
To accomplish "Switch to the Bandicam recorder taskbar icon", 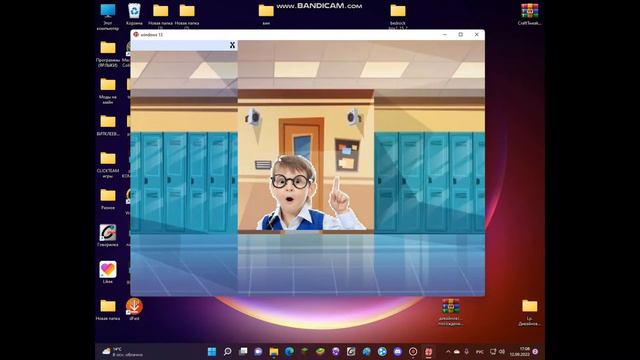I will 413,351.
